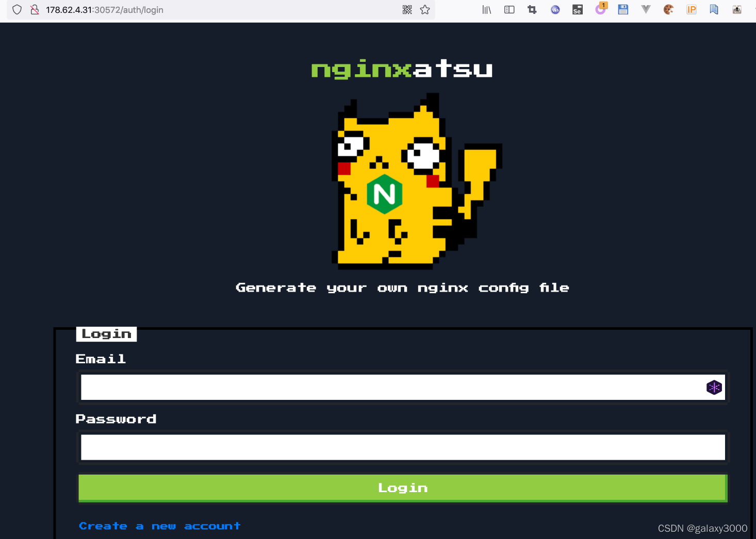Open the gray V extension icon
Image resolution: width=756 pixels, height=539 pixels.
tap(646, 9)
